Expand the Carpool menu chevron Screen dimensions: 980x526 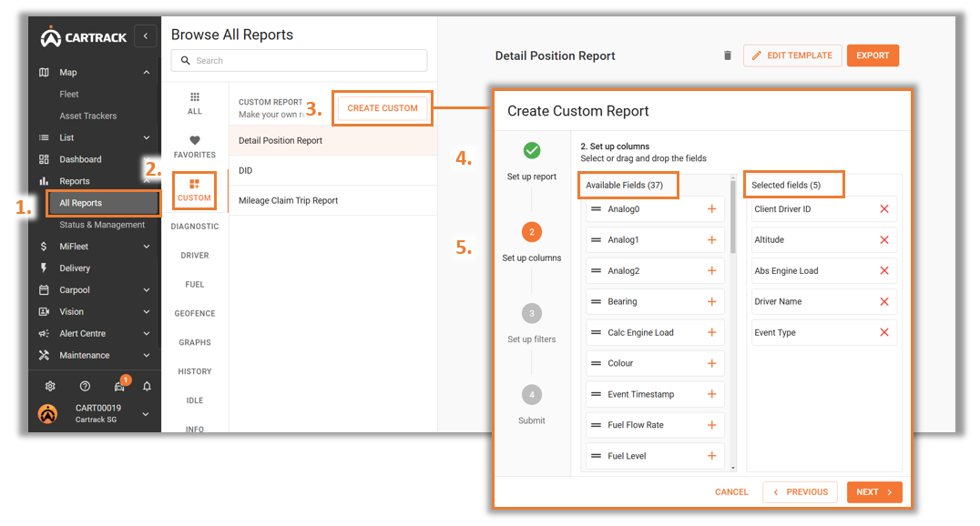147,290
